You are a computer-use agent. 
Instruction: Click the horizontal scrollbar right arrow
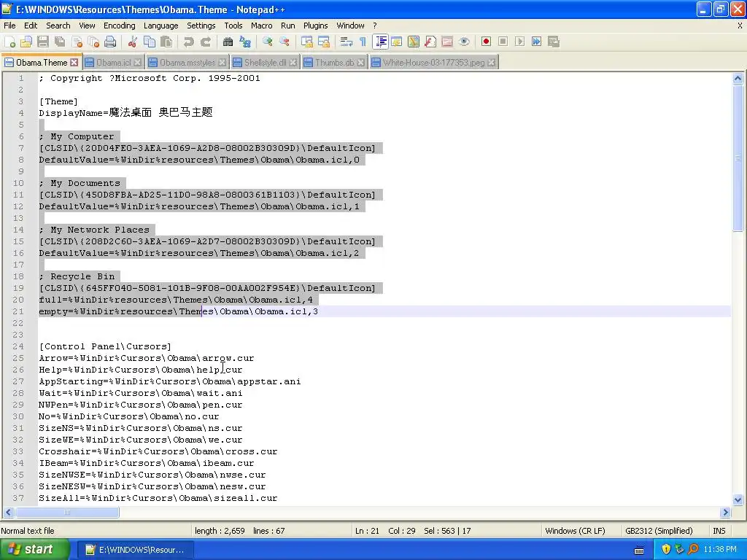[726, 513]
